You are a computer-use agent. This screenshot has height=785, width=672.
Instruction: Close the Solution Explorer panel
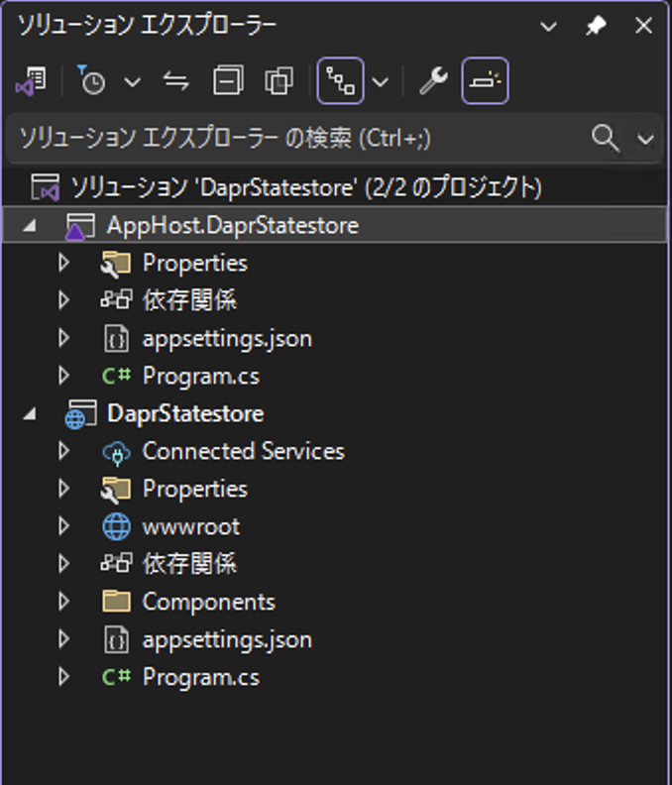(643, 26)
